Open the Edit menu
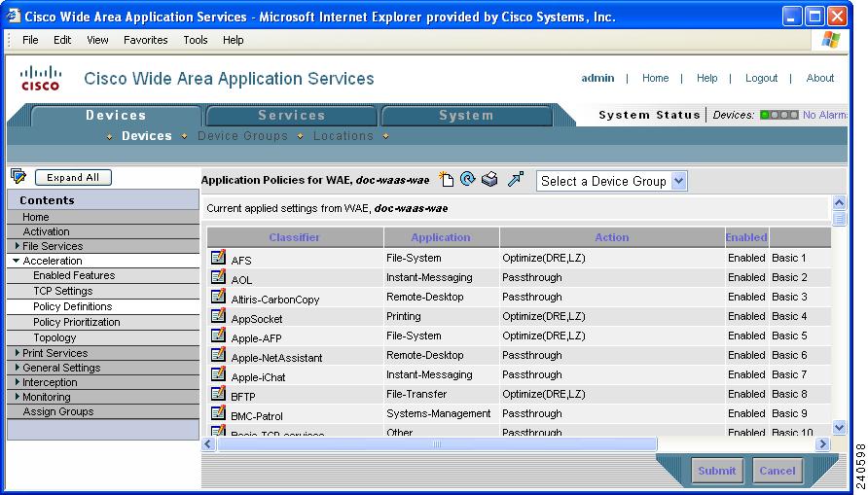Viewport: 868px width, 495px height. [62, 40]
